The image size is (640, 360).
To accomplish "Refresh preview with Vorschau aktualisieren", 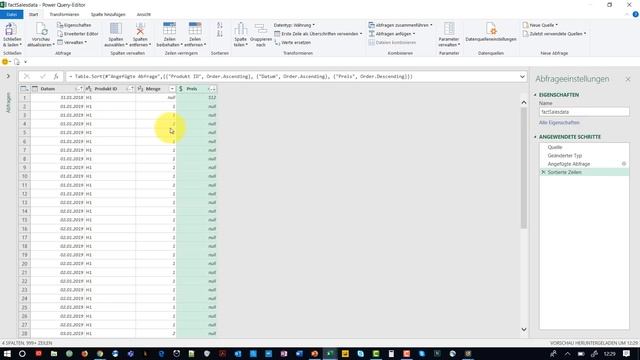I will tap(41, 29).
